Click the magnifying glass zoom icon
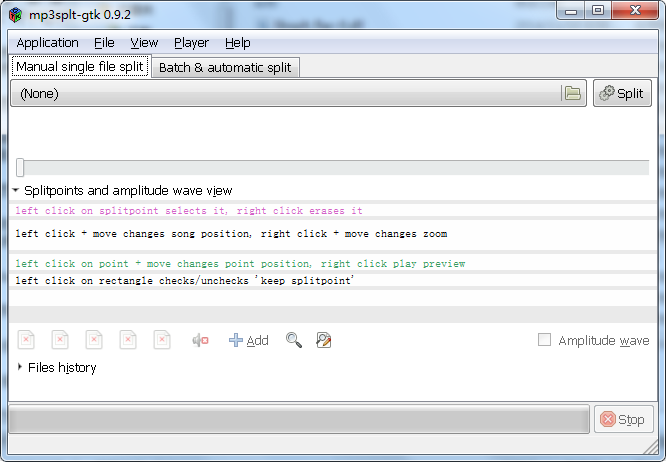This screenshot has width=666, height=462. click(293, 340)
